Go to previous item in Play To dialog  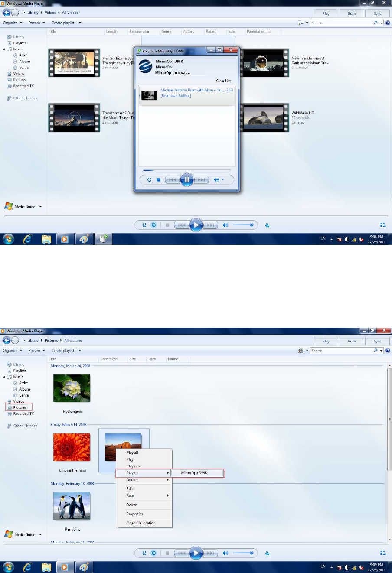click(x=173, y=180)
